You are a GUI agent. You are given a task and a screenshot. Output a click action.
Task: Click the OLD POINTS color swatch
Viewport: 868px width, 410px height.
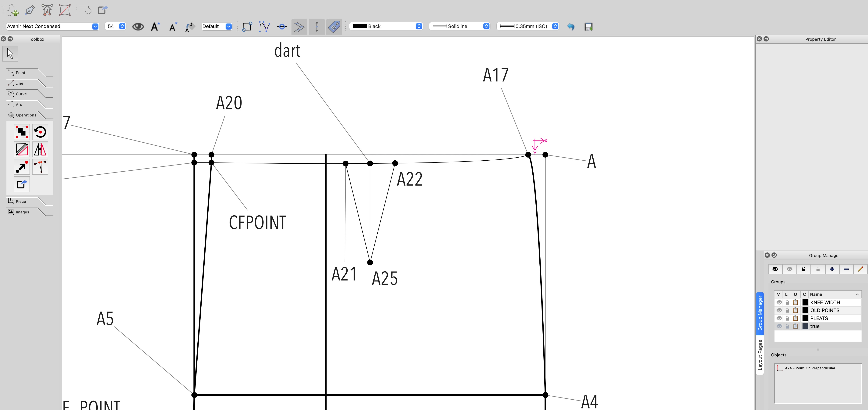tap(805, 310)
